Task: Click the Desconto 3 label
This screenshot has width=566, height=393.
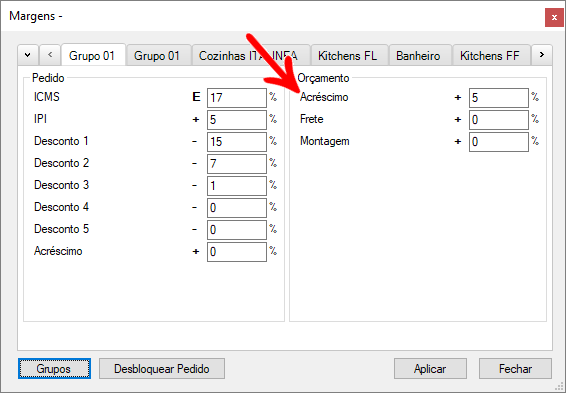Action: coord(61,185)
